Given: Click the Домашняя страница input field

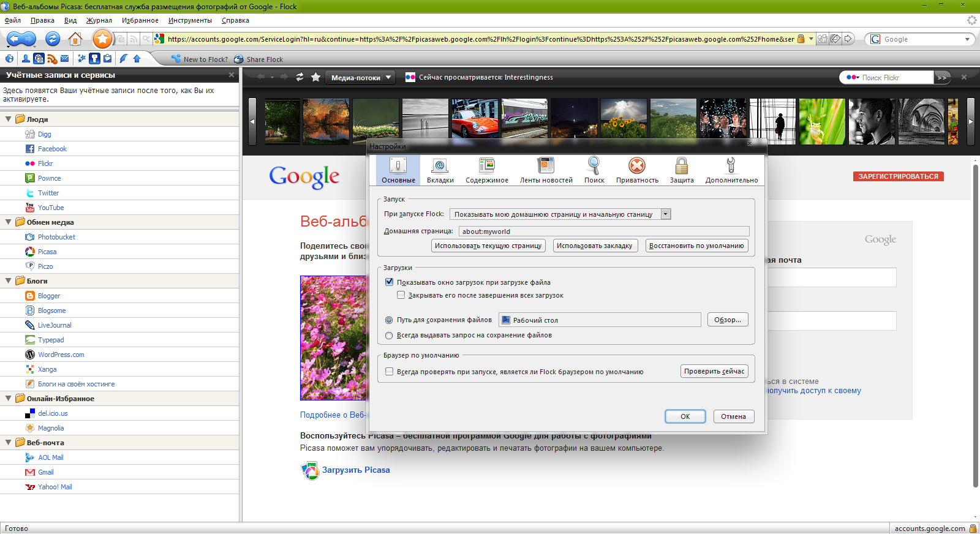Looking at the screenshot, I should pos(604,231).
